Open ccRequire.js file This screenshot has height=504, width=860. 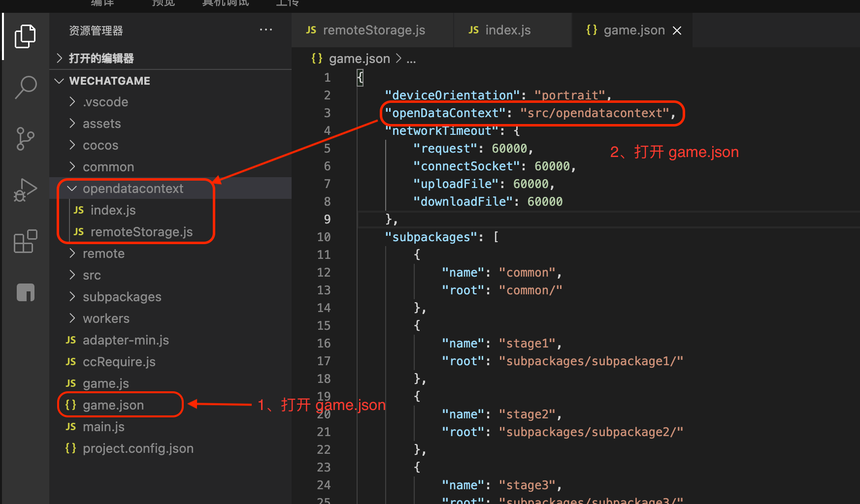pos(170,362)
